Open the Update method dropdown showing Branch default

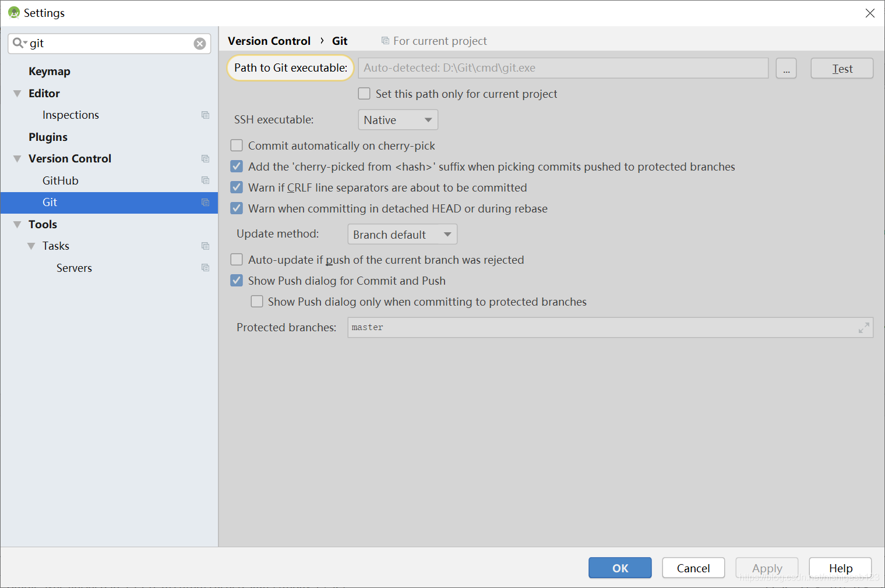click(x=403, y=235)
